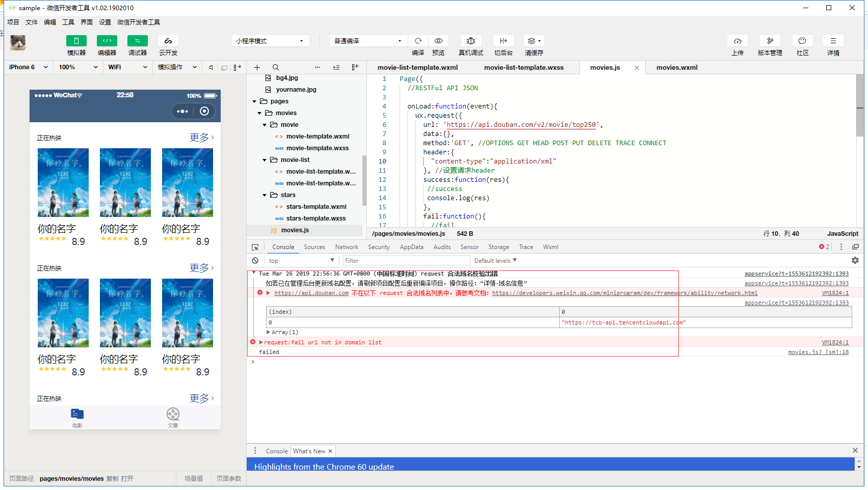Open movie-template.wxss file
This screenshot has width=868, height=490.
pos(317,148)
